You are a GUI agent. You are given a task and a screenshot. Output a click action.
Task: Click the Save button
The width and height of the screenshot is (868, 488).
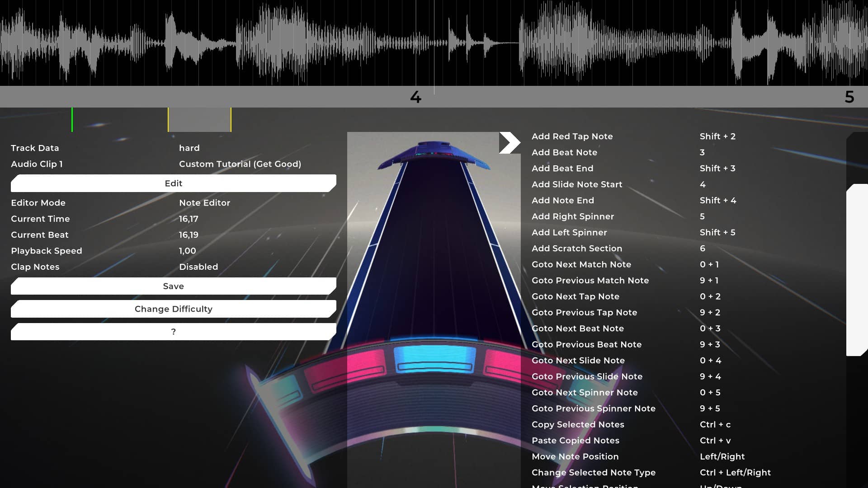174,286
